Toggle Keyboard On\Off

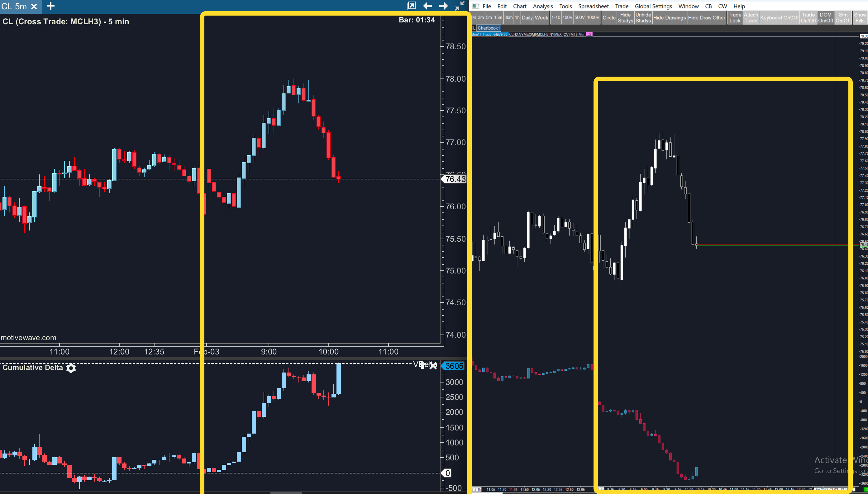[780, 18]
